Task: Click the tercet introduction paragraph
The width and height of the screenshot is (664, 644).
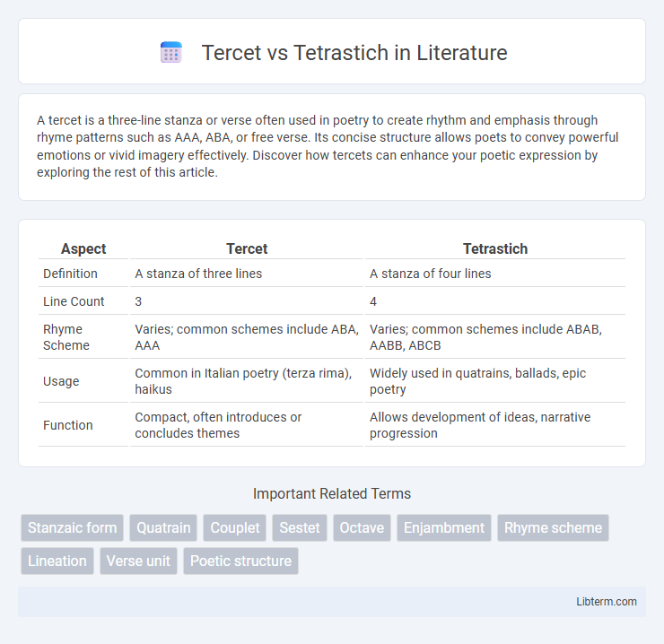Action: click(x=328, y=146)
